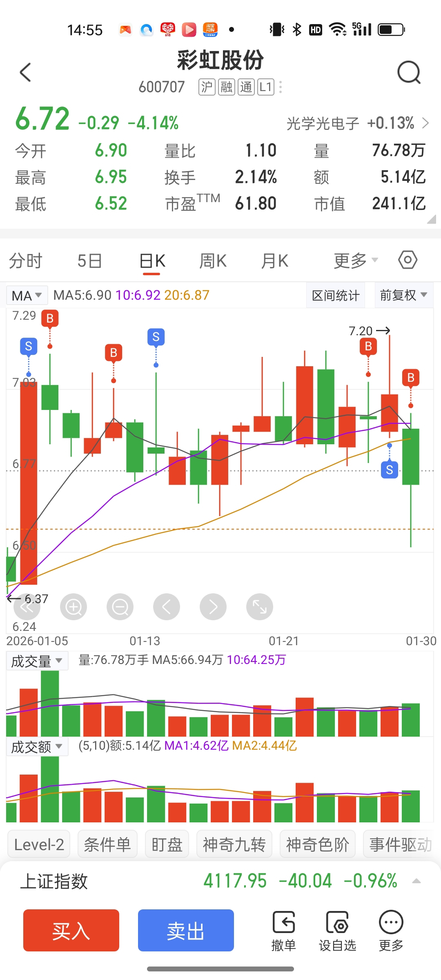
Task: Go back with the left arrow
Action: point(25,73)
